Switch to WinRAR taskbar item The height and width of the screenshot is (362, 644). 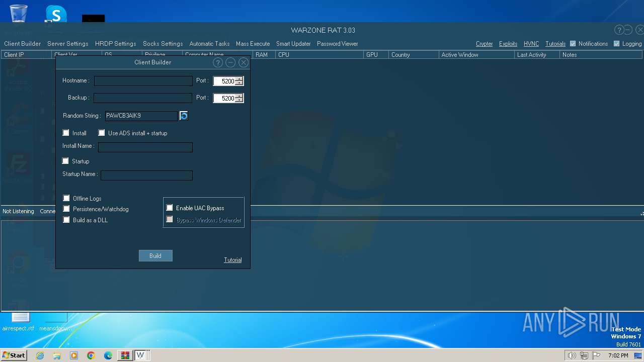coord(125,355)
